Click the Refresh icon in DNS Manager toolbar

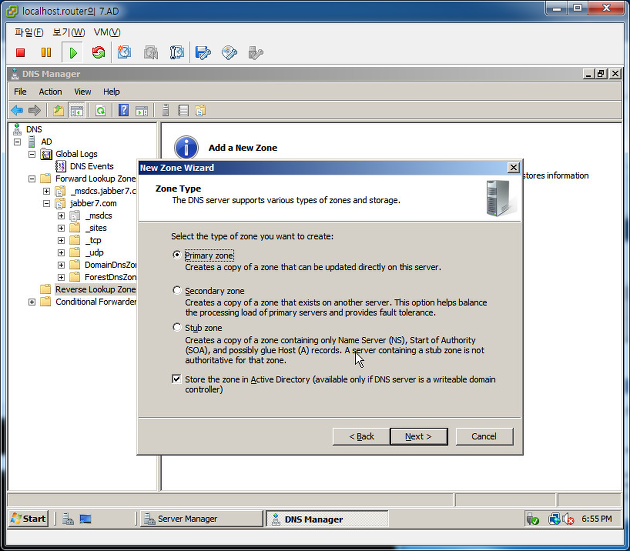point(100,110)
